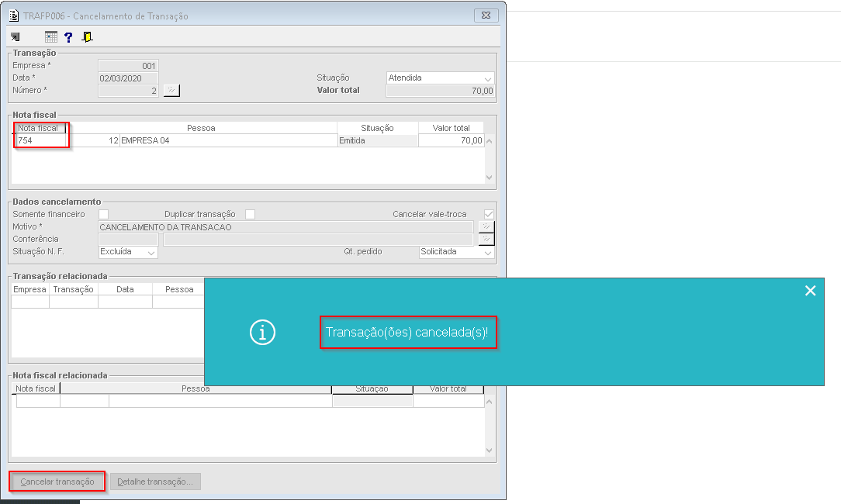The height and width of the screenshot is (504, 841).
Task: Click the Empresa input field
Action: 128,65
